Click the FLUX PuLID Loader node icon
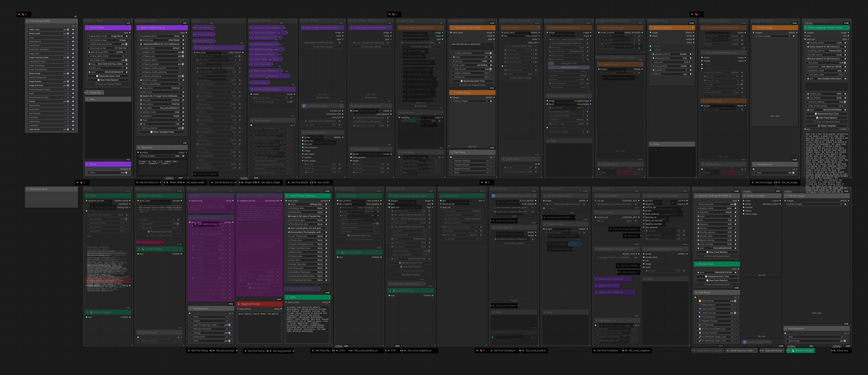868x375 pixels. (x=304, y=106)
